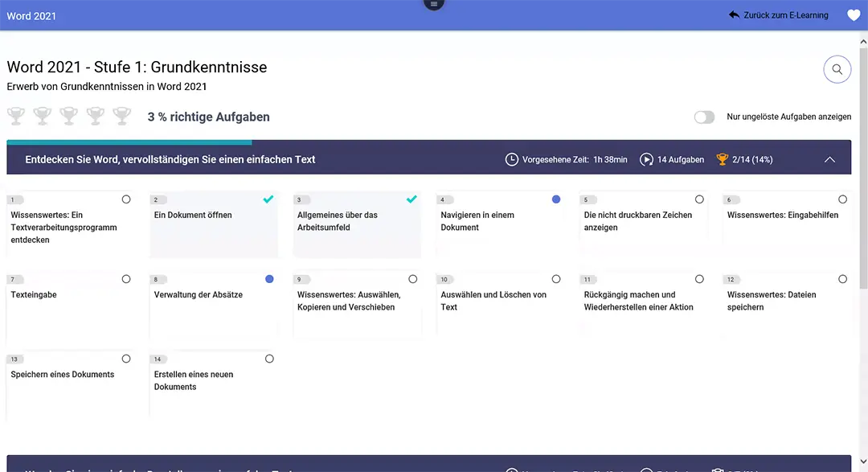The image size is (868, 472).
Task: Click the Word 2021 title in header
Action: 31,16
